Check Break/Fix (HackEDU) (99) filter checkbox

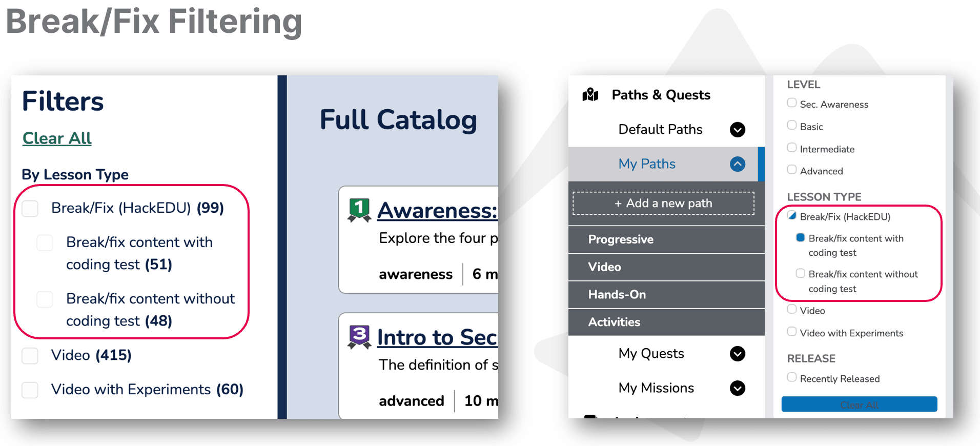click(x=30, y=209)
